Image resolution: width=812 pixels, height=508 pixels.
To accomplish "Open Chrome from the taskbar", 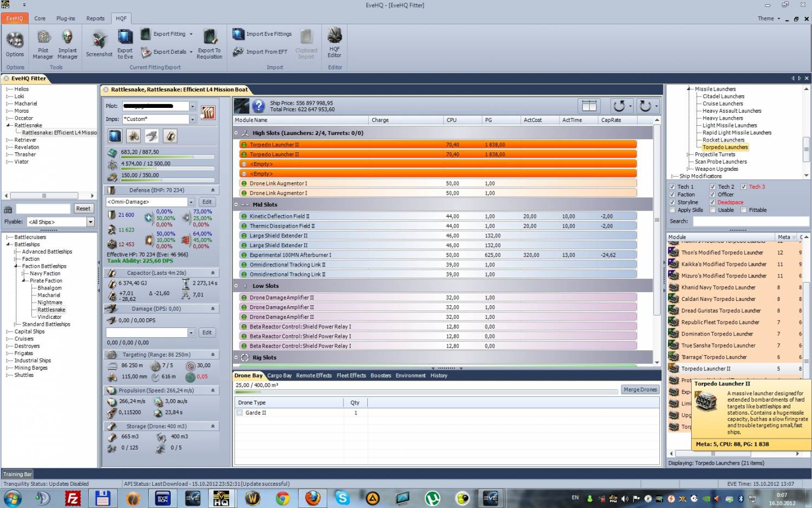I will (x=282, y=498).
